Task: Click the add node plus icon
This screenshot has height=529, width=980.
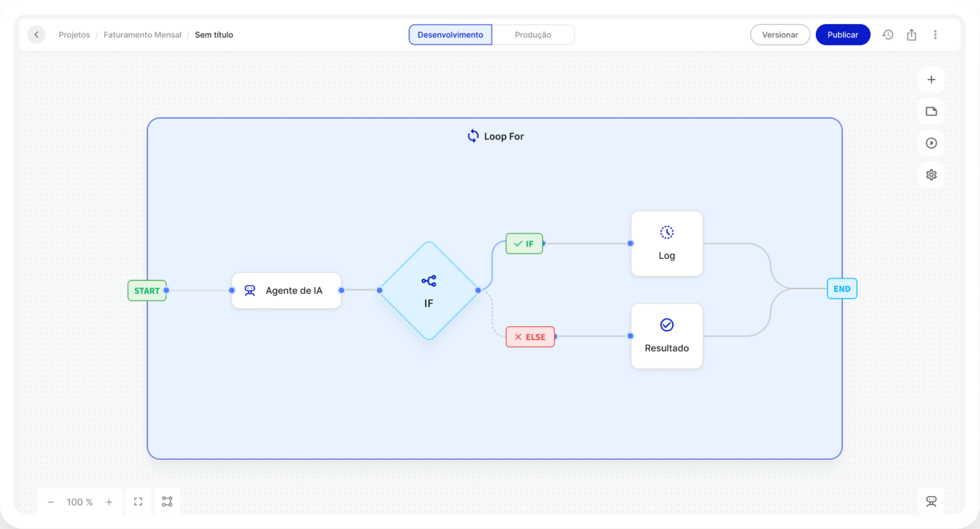Action: pyautogui.click(x=931, y=80)
